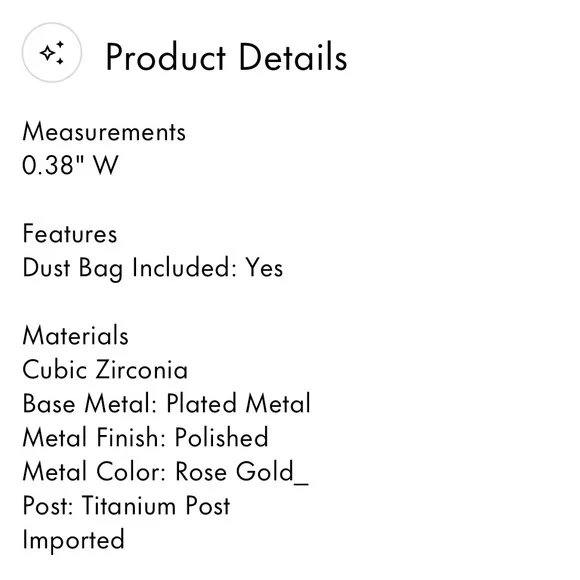Click the 0.38" W measurement text

tap(70, 165)
